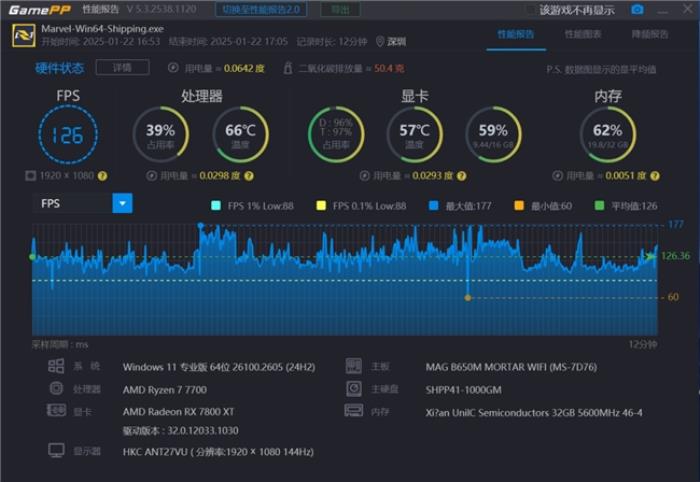Click the FPS 126 circular gauge

[68, 135]
